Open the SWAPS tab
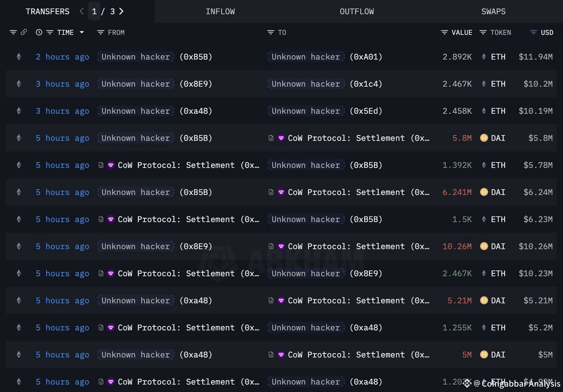 [493, 11]
